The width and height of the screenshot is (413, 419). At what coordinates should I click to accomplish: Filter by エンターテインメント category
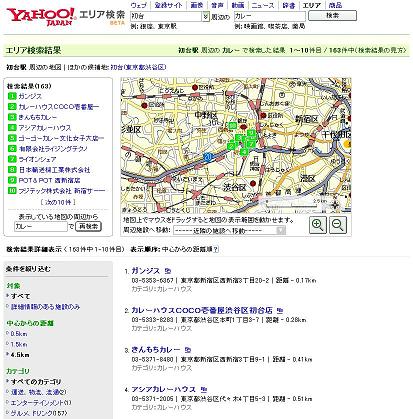tap(41, 403)
